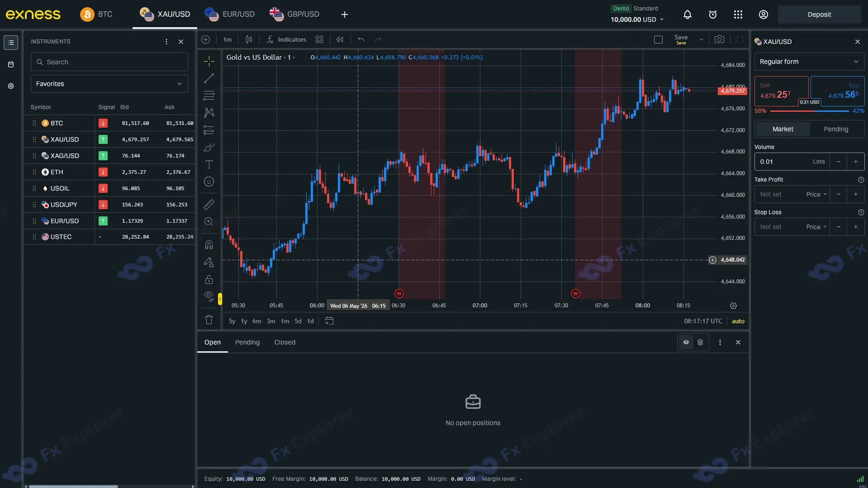Screen dimensions: 868x488
Task: Toggle stay in drawing mode
Action: coord(209,262)
